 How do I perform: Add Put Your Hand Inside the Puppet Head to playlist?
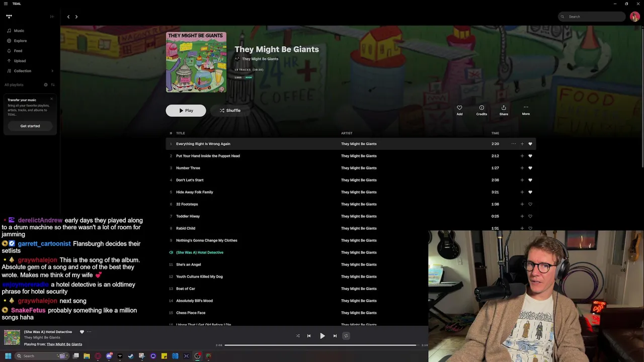pyautogui.click(x=522, y=156)
